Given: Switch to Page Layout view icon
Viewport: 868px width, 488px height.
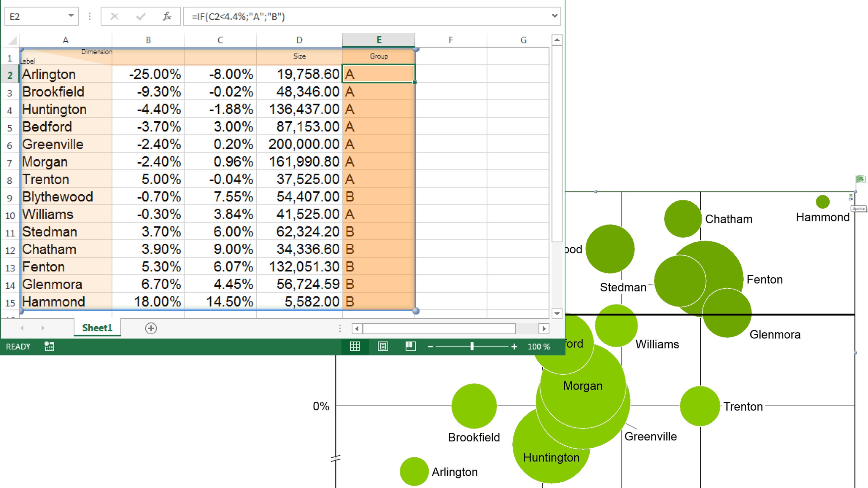Looking at the screenshot, I should [383, 346].
